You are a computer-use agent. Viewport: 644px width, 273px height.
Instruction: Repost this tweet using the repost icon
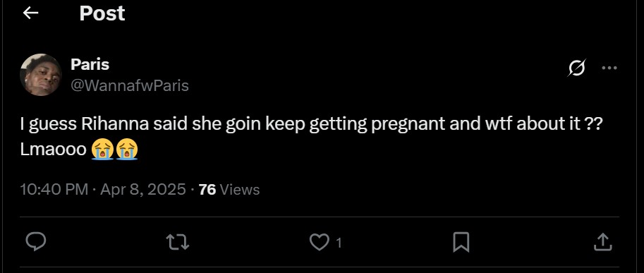tap(178, 242)
